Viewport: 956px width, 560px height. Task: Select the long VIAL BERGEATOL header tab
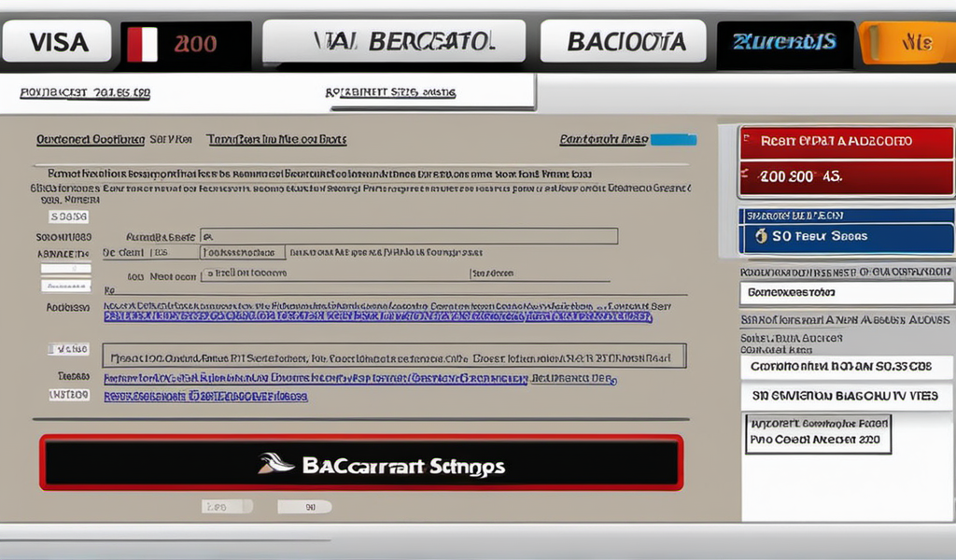pyautogui.click(x=392, y=42)
